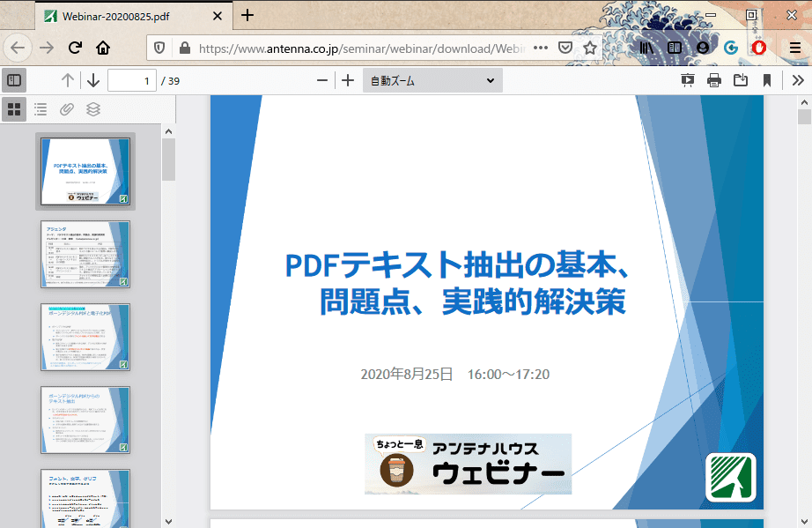Viewport: 812px width, 528px height.
Task: Print the PDF document
Action: pyautogui.click(x=714, y=80)
